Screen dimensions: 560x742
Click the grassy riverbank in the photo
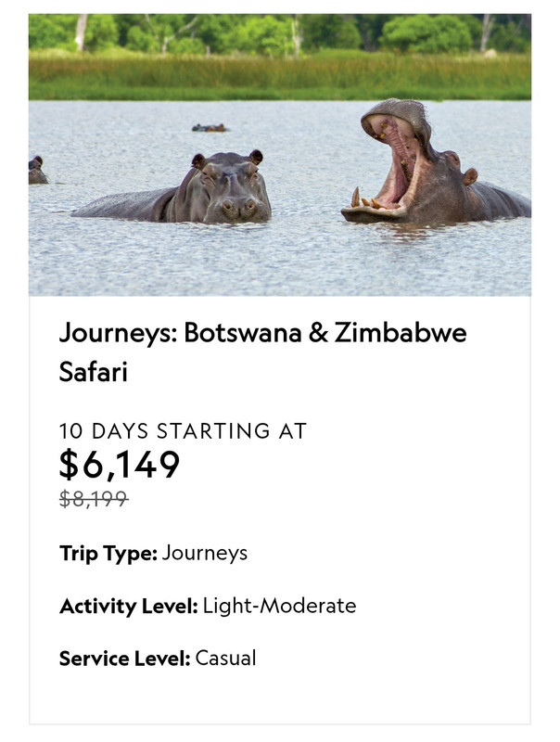pos(280,76)
